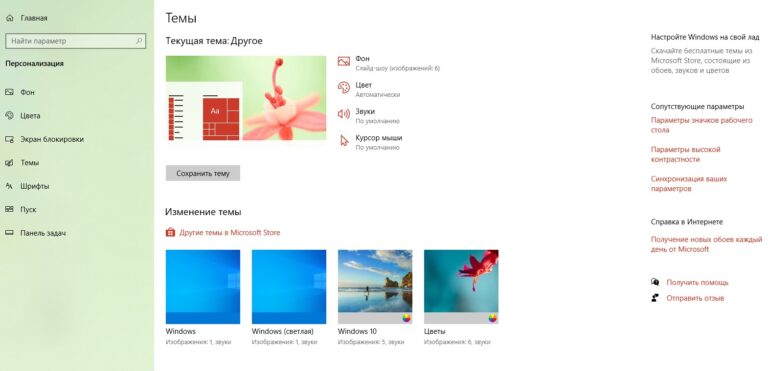This screenshot has height=371, width=768.
Task: Click the Пуск icon in sidebar
Action: pyautogui.click(x=9, y=209)
